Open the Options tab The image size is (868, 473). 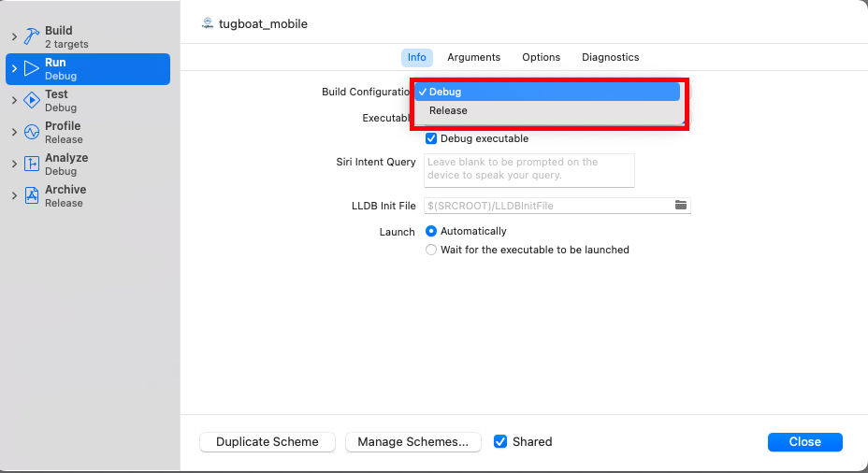click(x=542, y=57)
